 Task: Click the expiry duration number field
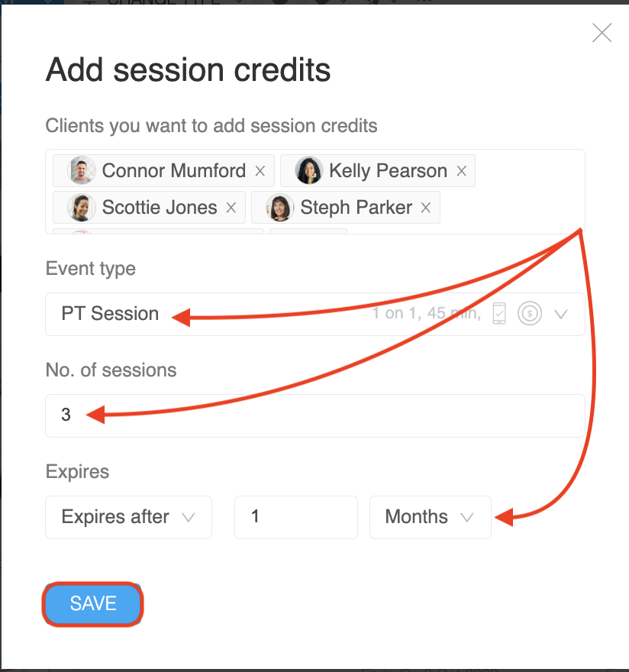295,517
